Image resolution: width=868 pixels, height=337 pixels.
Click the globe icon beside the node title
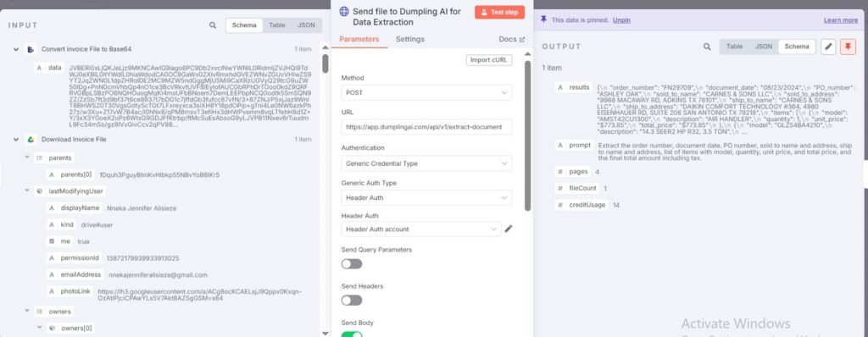point(344,12)
